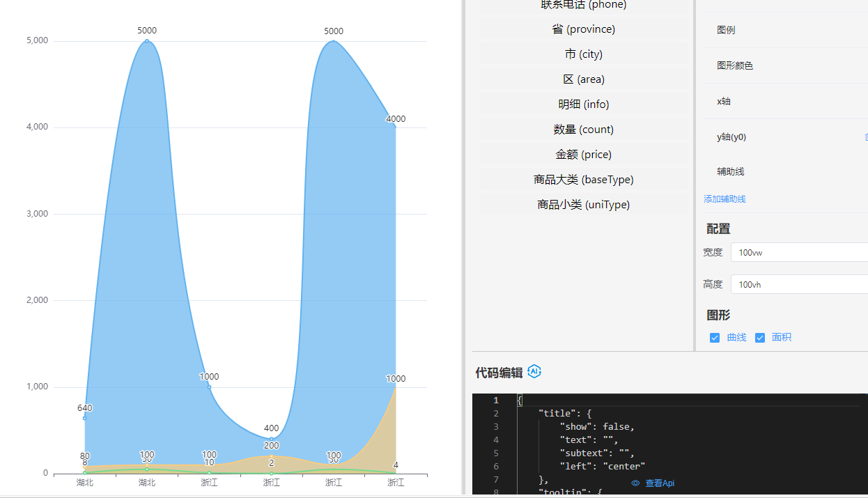Open the AI assistant icon beside 代码编辑
The height and width of the screenshot is (498, 868).
(x=534, y=372)
